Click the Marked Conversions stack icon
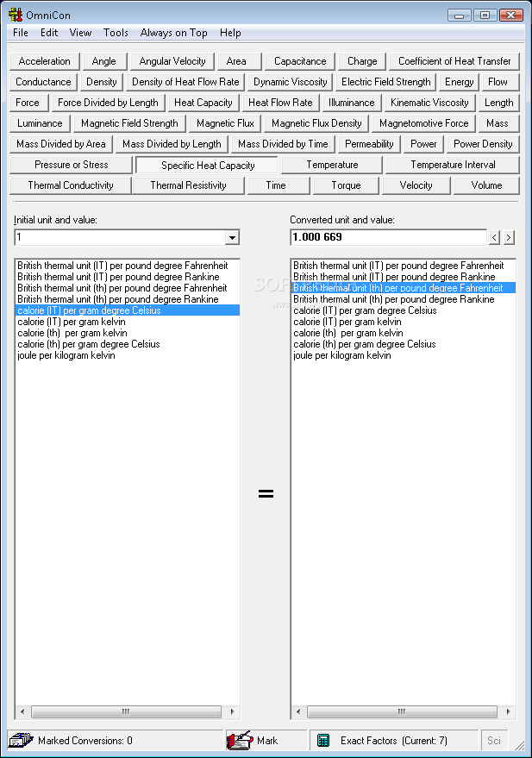Viewport: 532px width, 758px height. click(22, 741)
